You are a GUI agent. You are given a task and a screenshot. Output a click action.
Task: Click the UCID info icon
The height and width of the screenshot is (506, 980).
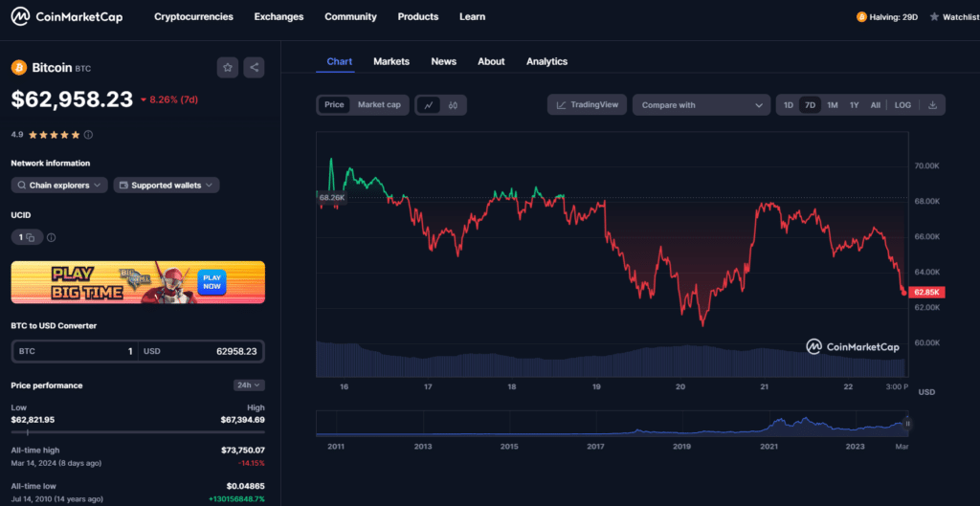pyautogui.click(x=52, y=237)
